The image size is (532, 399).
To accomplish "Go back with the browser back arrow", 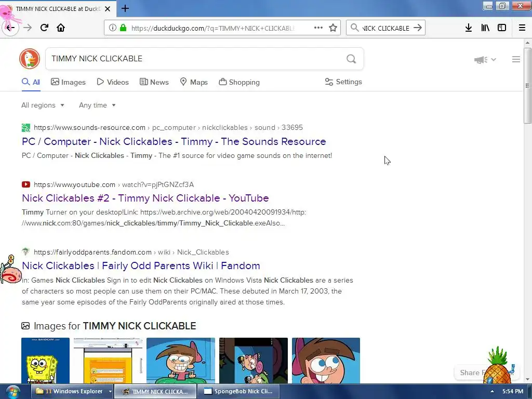I will (x=10, y=28).
